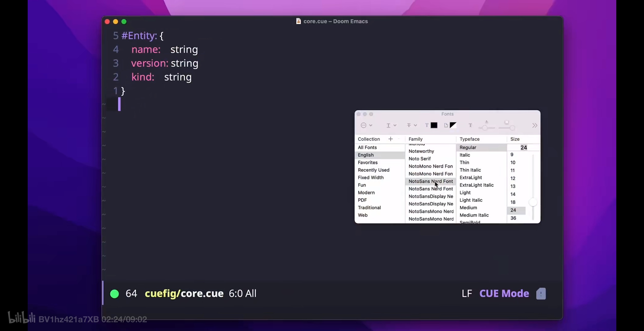Choose the Thin Italic typeface
The width and height of the screenshot is (644, 331).
pyautogui.click(x=481, y=170)
